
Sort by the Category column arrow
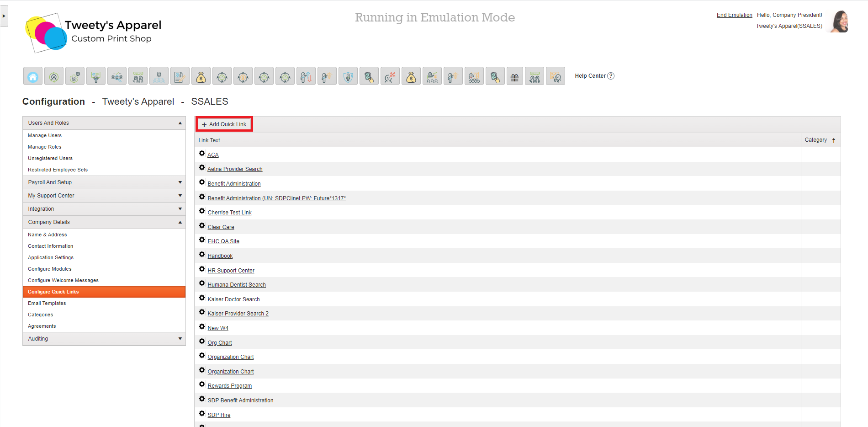[x=834, y=140]
